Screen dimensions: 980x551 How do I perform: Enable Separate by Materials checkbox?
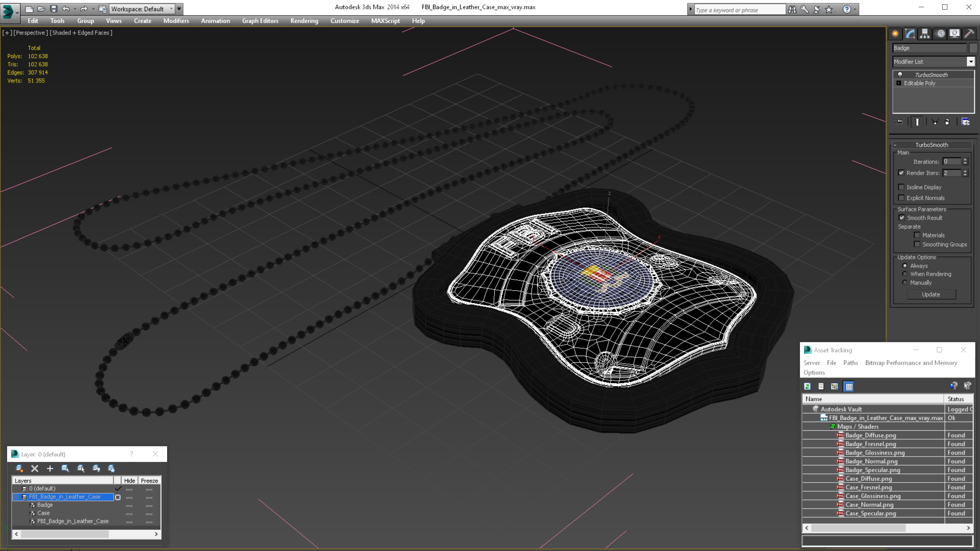pos(917,235)
